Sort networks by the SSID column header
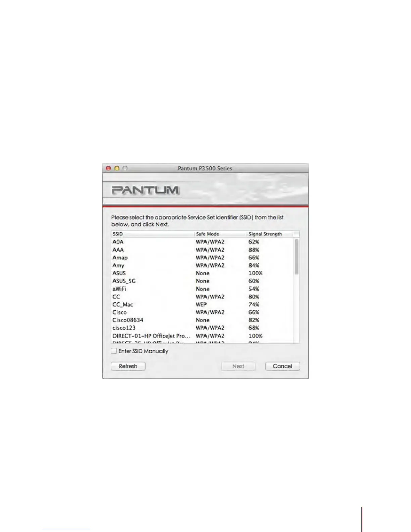Screen dimensions: 411x532 tap(153, 234)
